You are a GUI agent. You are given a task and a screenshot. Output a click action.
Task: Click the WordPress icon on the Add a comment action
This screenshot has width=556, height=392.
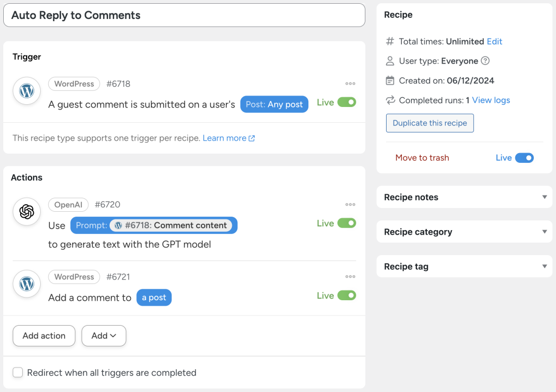coord(27,284)
